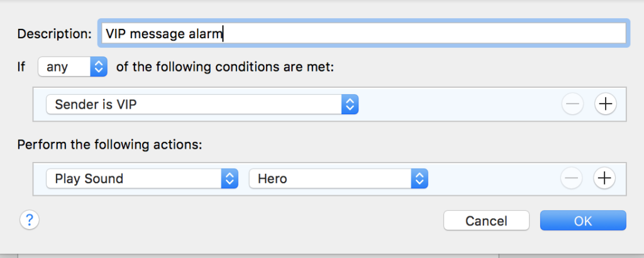This screenshot has height=258, width=644.
Task: Open help via the question mark button
Action: (30, 220)
